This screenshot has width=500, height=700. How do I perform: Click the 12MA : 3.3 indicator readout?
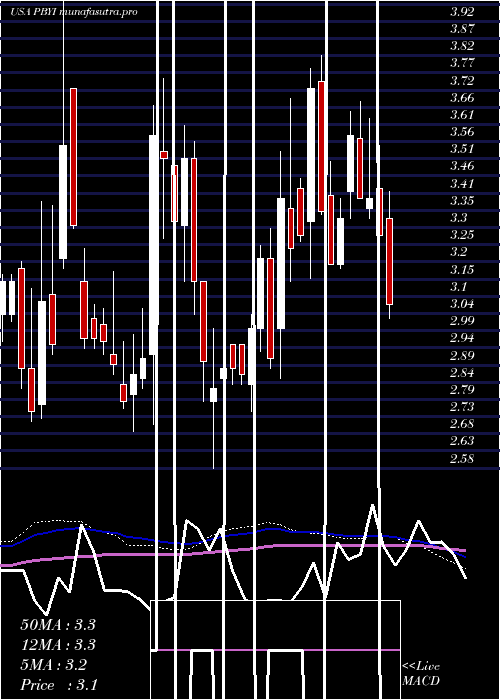[x=58, y=645]
